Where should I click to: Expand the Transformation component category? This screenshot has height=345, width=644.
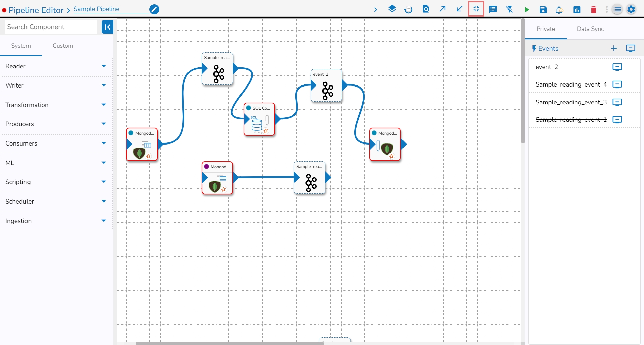click(56, 105)
